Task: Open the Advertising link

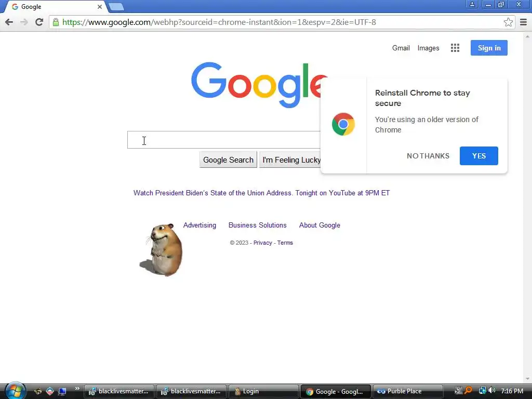Action: click(199, 225)
